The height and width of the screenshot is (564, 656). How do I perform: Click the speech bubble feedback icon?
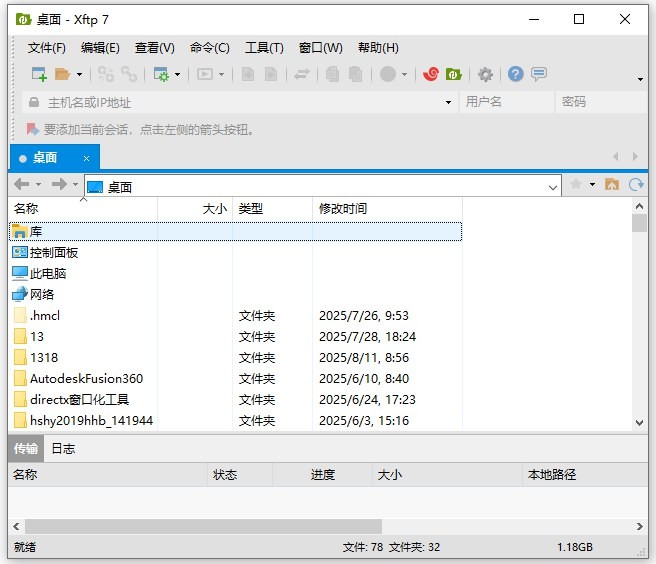tap(539, 74)
